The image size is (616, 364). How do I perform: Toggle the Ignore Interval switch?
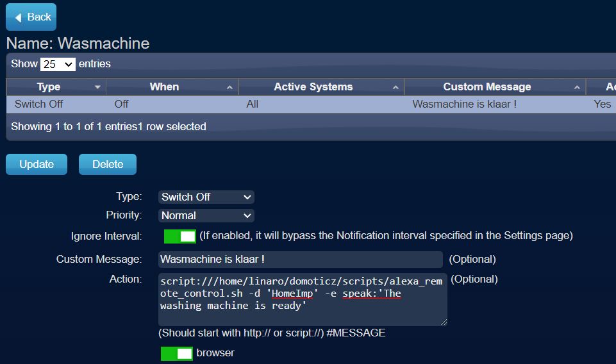click(180, 236)
